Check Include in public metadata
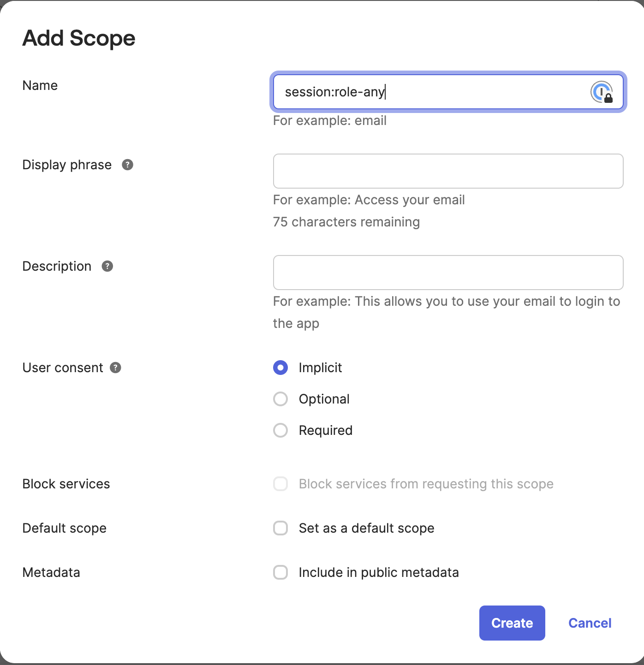644x665 pixels. 280,572
